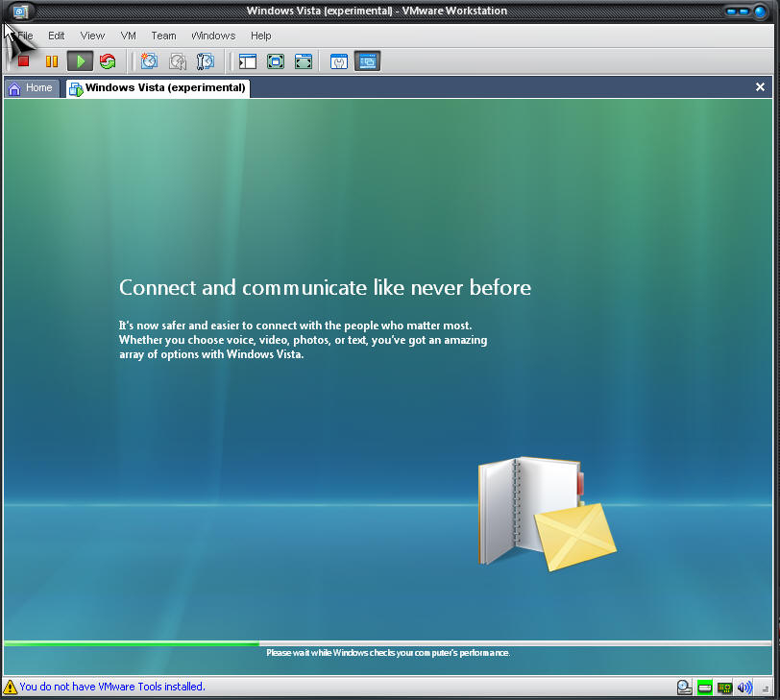The image size is (780, 700).
Task: Click the 'Please wait while Windows checks' message
Action: click(388, 653)
